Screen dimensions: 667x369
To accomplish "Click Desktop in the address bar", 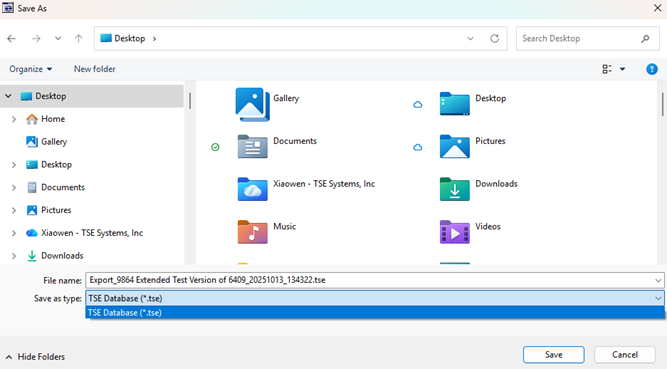I will pyautogui.click(x=130, y=39).
